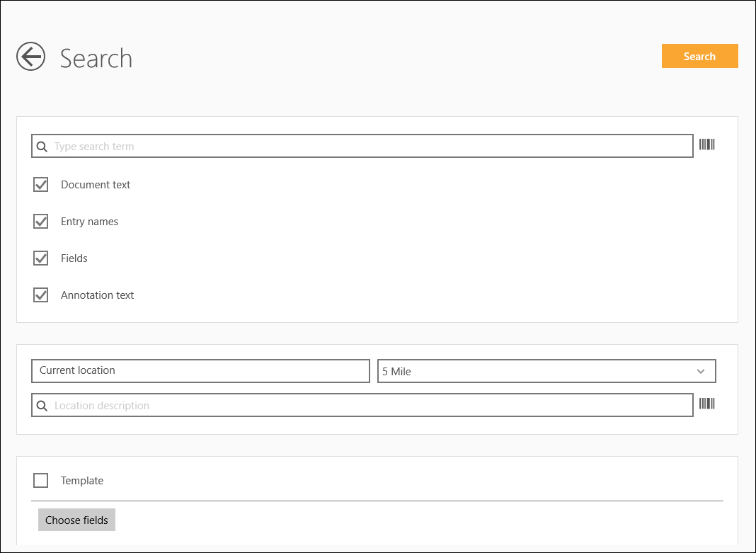Go back using the circled arrow icon

31,57
